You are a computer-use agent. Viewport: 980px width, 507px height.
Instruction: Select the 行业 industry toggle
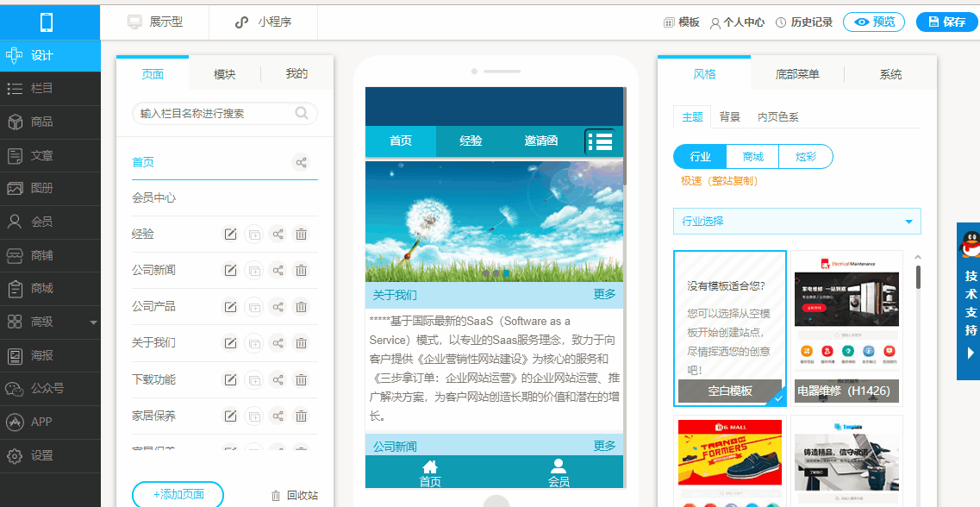pyautogui.click(x=700, y=157)
